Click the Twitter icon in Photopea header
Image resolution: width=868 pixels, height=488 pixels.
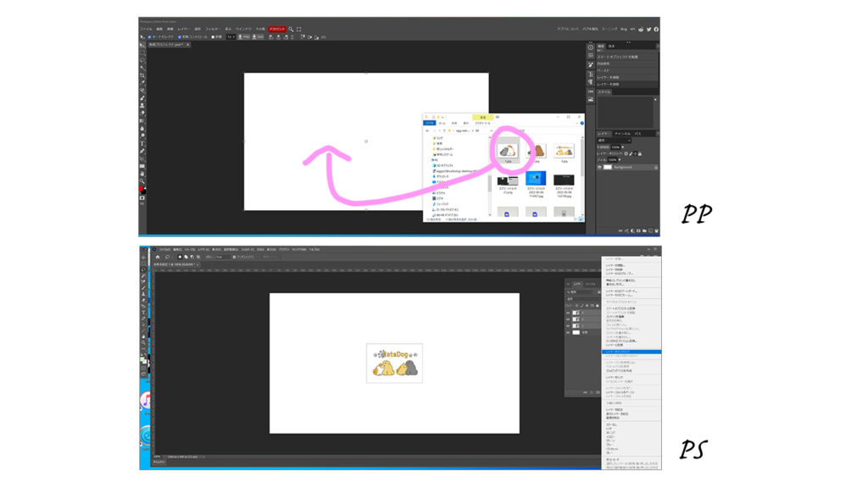[x=648, y=29]
